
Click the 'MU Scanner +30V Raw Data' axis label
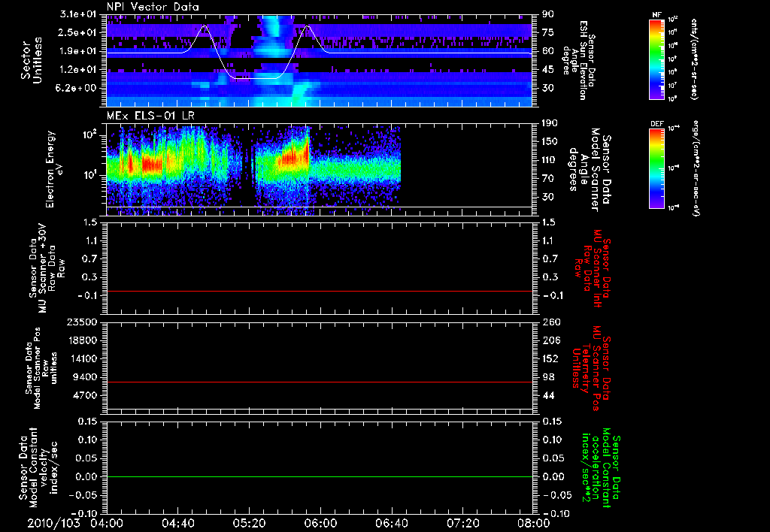47,268
